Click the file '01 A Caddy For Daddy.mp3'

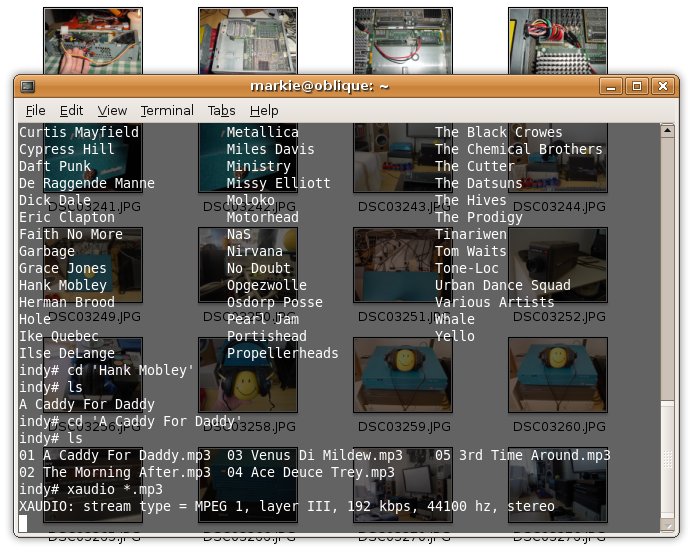[115, 455]
